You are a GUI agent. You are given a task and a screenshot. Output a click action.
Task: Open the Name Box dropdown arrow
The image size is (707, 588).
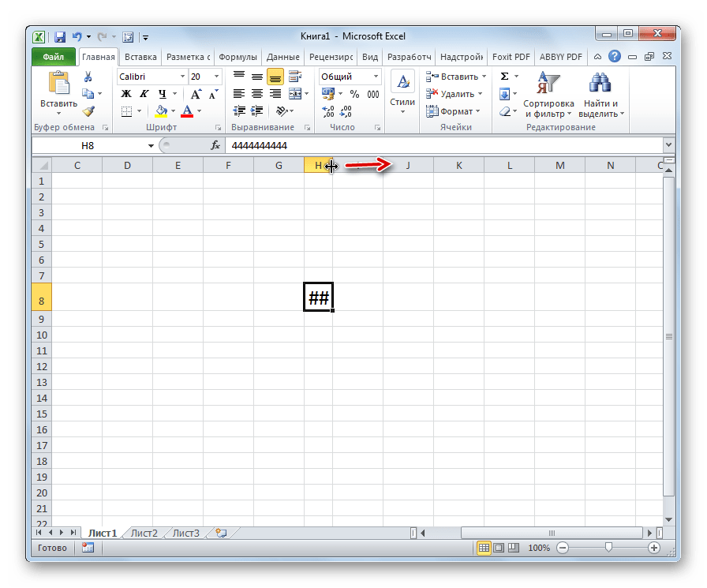[x=151, y=146]
